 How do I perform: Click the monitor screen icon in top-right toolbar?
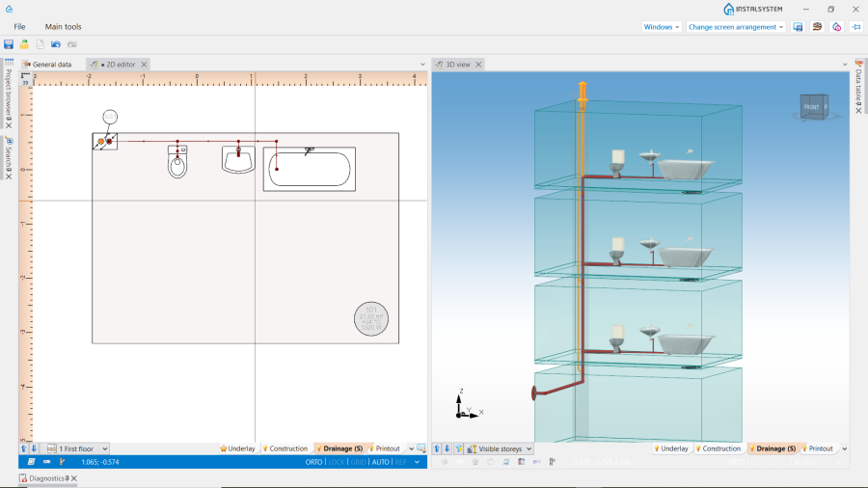click(798, 27)
